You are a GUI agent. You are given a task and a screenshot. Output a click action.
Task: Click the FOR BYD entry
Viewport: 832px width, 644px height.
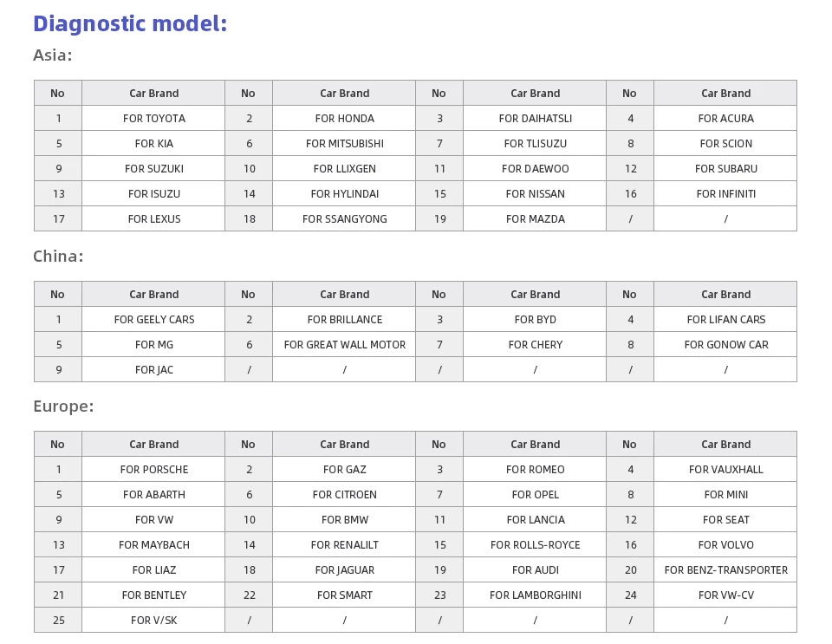pyautogui.click(x=535, y=320)
